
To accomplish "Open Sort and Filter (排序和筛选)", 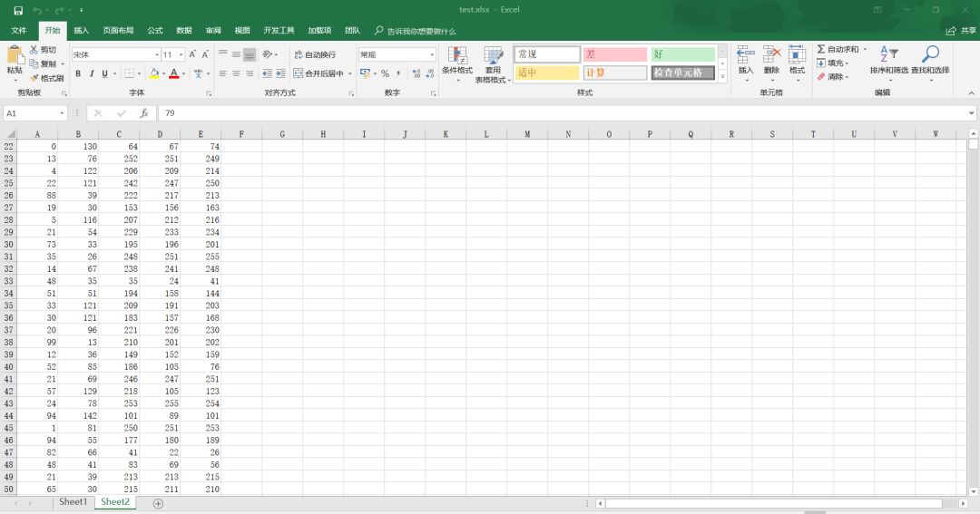I will [888, 61].
